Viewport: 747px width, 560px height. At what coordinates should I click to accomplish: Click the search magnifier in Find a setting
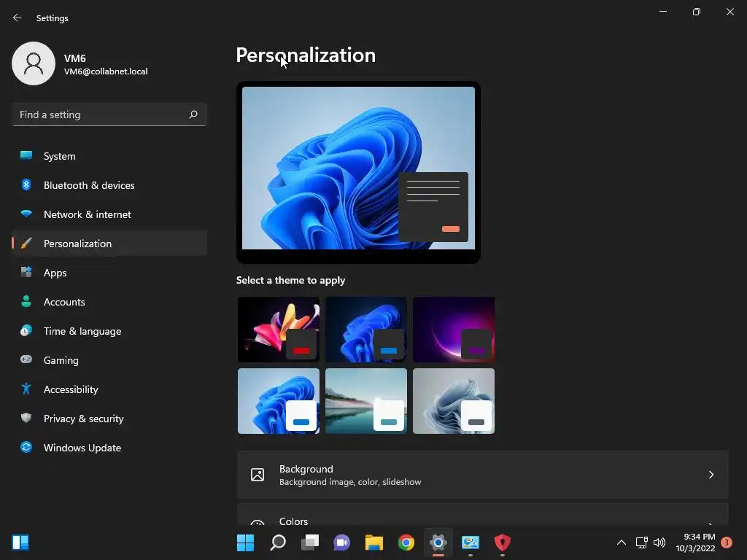coord(193,114)
